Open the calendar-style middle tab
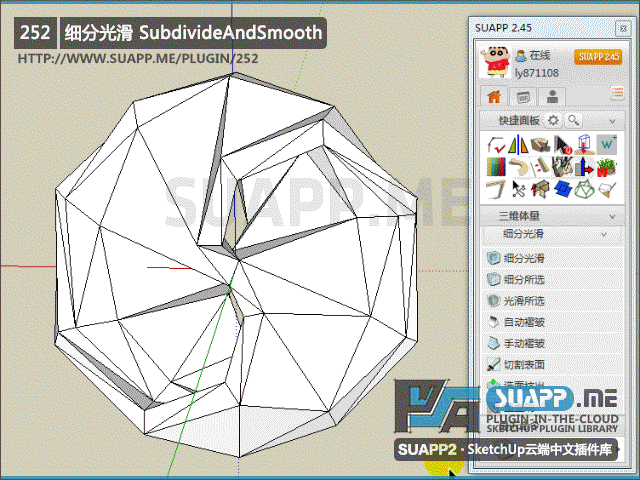This screenshot has height=480, width=640. [x=522, y=97]
